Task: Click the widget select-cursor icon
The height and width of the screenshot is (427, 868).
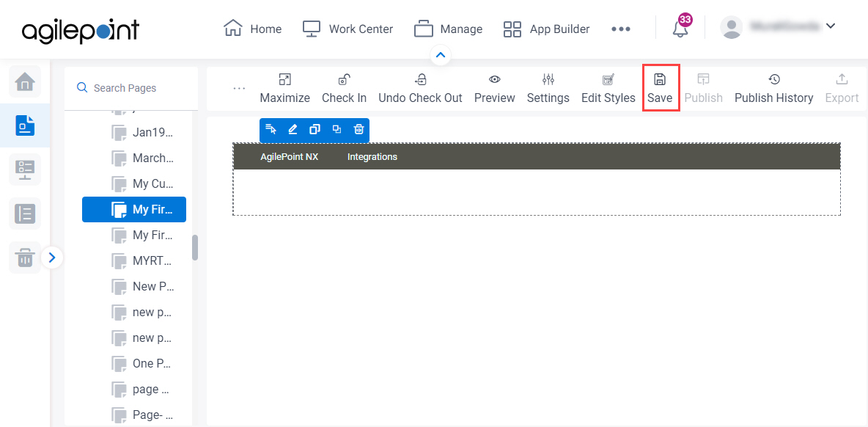Action: 271,130
